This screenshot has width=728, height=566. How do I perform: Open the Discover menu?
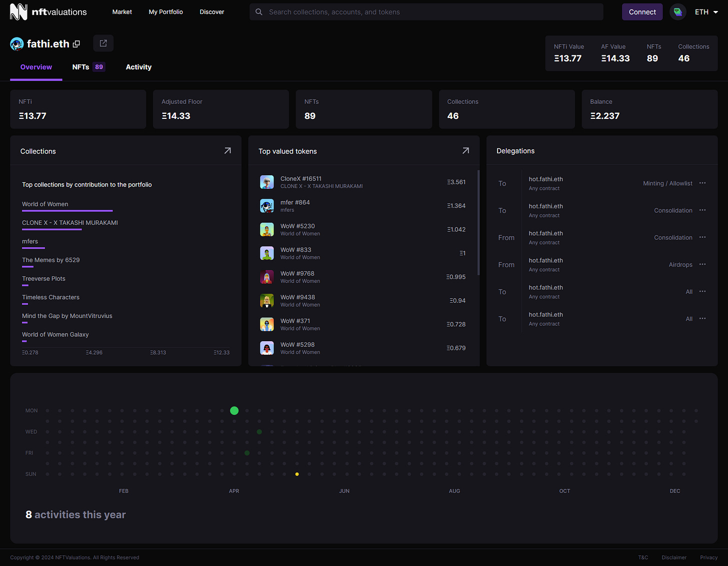tap(212, 12)
